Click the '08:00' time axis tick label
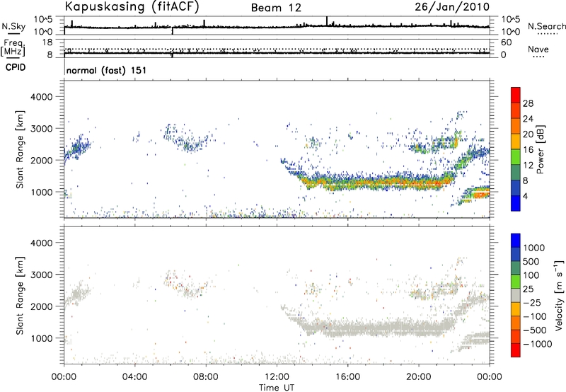 [206, 377]
